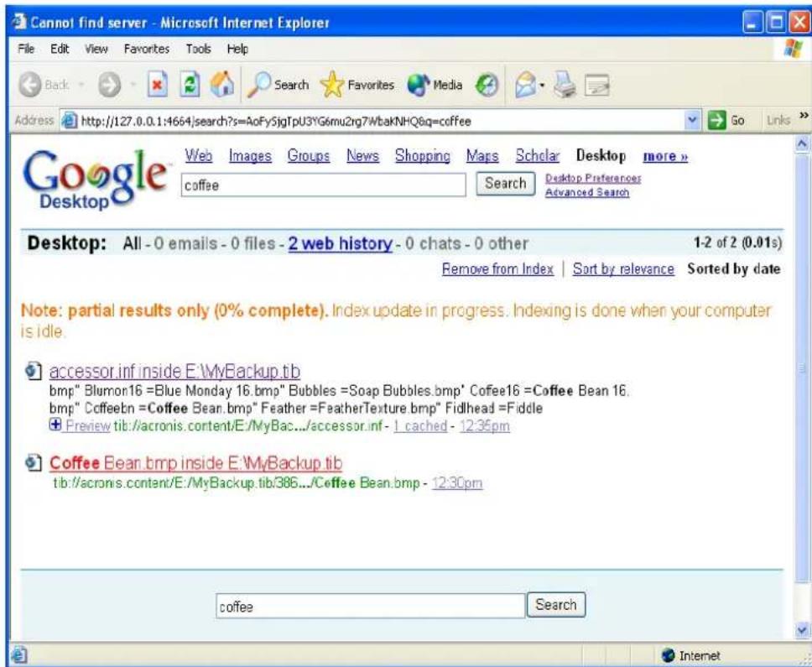812x667 pixels.
Task: Click the 12:35pm timestamp link
Action: (484, 425)
